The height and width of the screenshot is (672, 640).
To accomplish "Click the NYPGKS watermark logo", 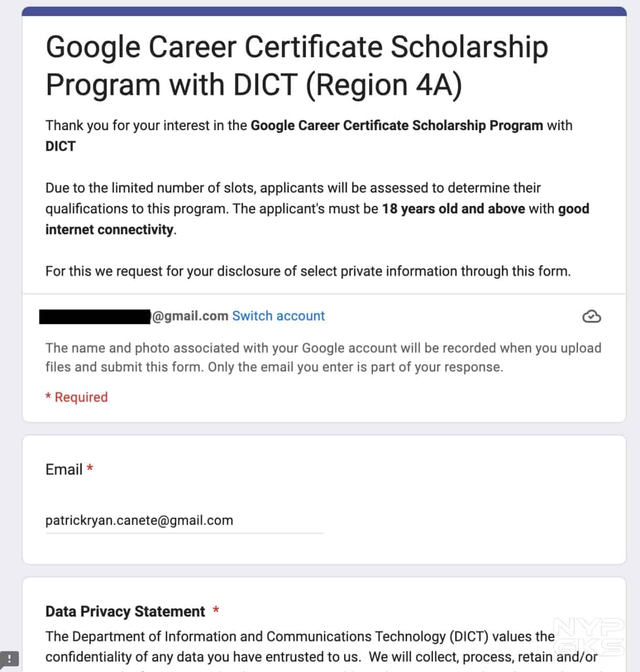I will pyautogui.click(x=589, y=637).
